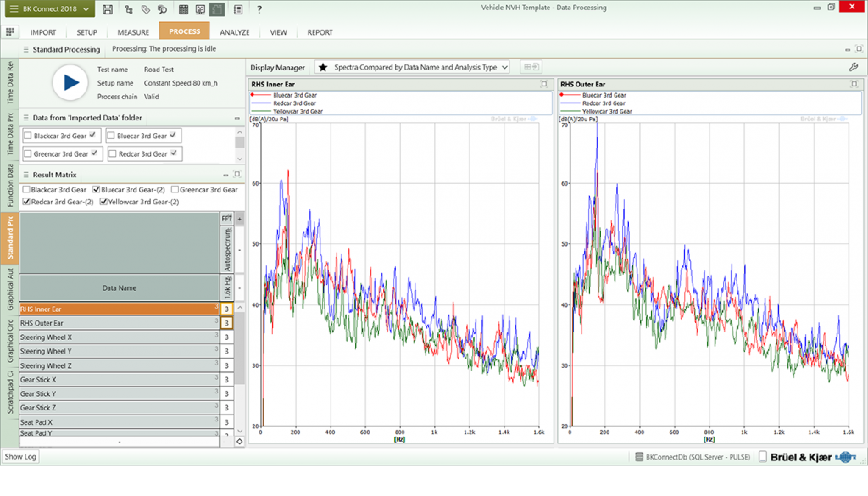Uncheck Redcar 3rd Gear-(2) in Result Matrix
Image resolution: width=868 pixels, height=496 pixels.
point(27,201)
